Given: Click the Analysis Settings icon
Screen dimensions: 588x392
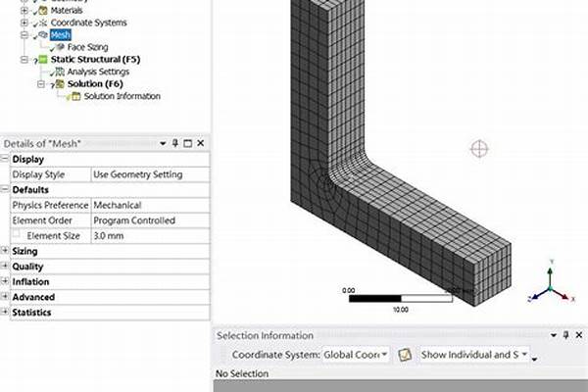Looking at the screenshot, I should [x=59, y=72].
